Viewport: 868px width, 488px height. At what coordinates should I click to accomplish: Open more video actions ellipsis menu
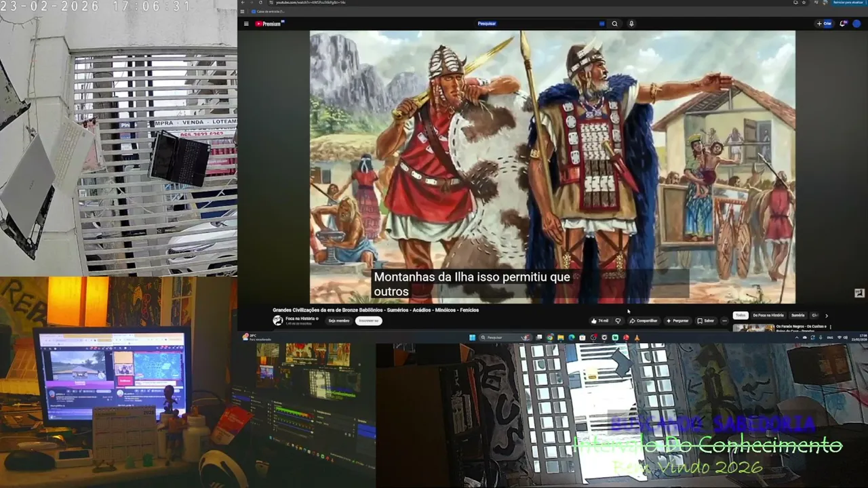pyautogui.click(x=724, y=321)
